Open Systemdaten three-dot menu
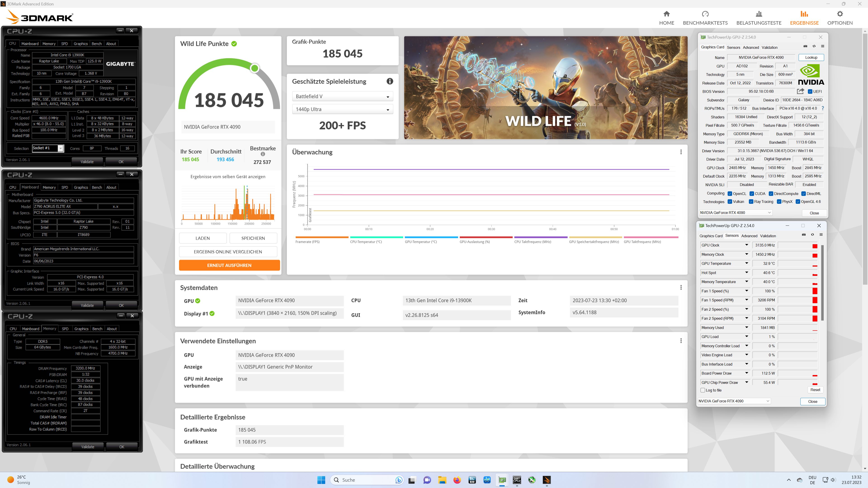This screenshot has height=488, width=868. (681, 287)
